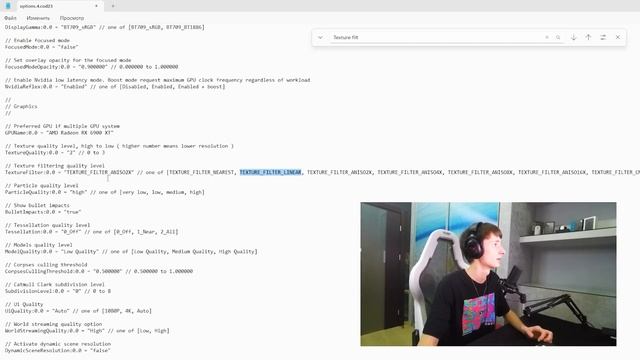Click the Nvidia low latency mode comment
640x360 pixels.
pyautogui.click(x=158, y=80)
